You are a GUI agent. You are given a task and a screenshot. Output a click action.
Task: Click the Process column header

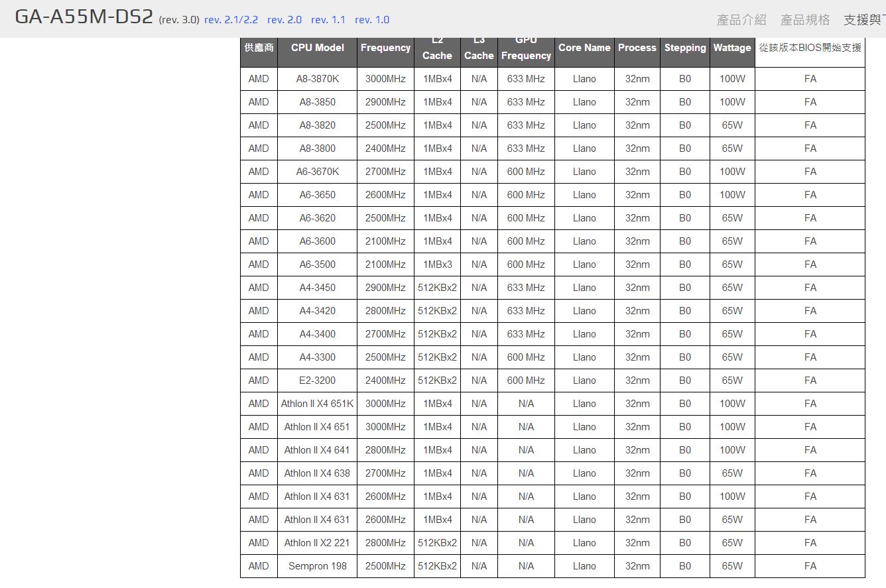tap(637, 48)
